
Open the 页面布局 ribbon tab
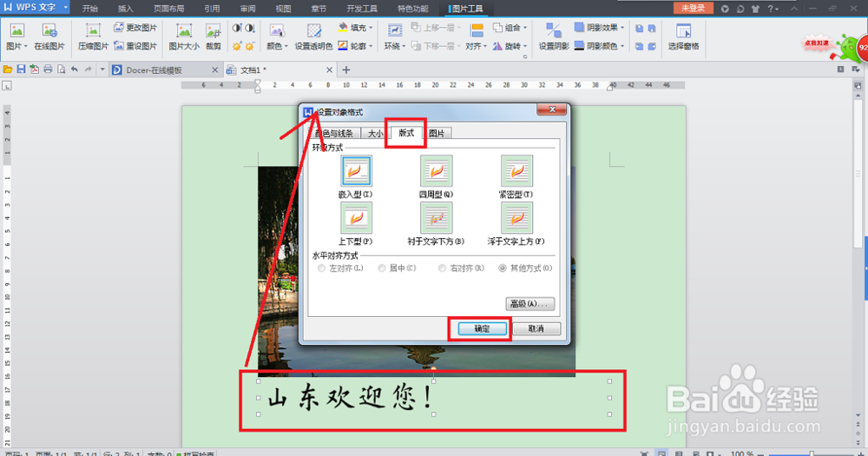pyautogui.click(x=169, y=9)
